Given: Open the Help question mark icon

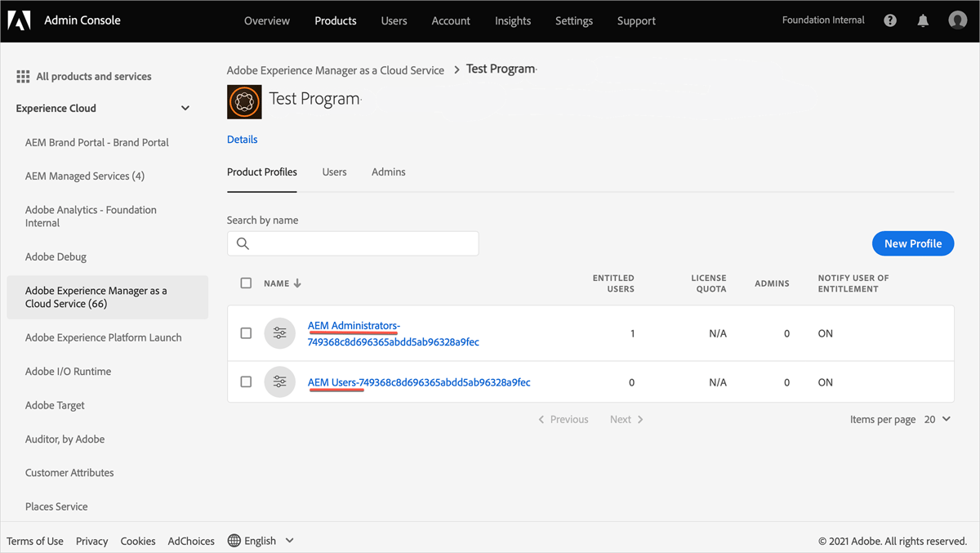Looking at the screenshot, I should click(x=889, y=20).
